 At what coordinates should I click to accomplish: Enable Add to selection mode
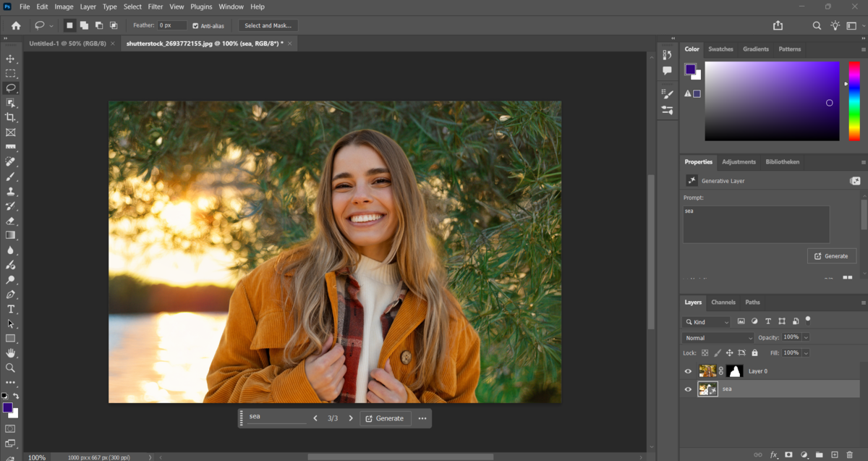click(x=84, y=25)
